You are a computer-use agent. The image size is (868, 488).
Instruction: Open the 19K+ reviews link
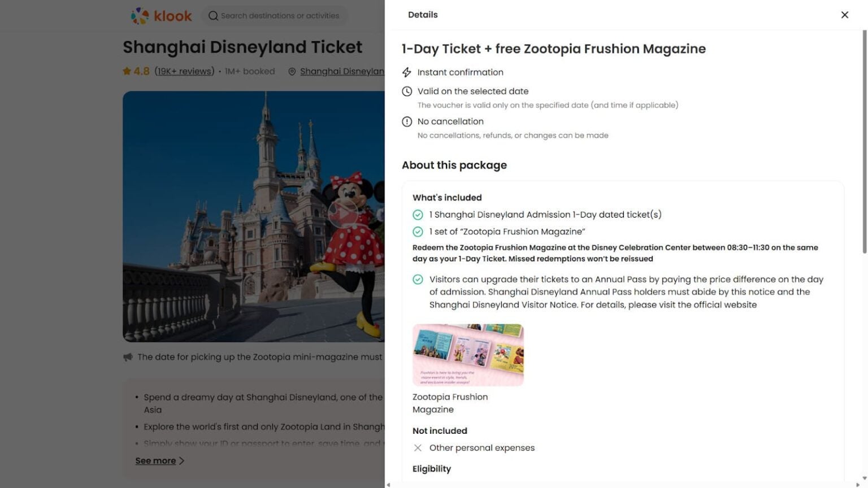click(185, 71)
